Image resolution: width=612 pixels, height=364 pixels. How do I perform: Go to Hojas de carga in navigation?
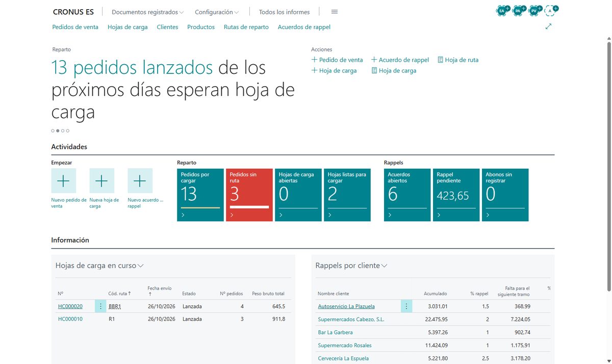[127, 27]
